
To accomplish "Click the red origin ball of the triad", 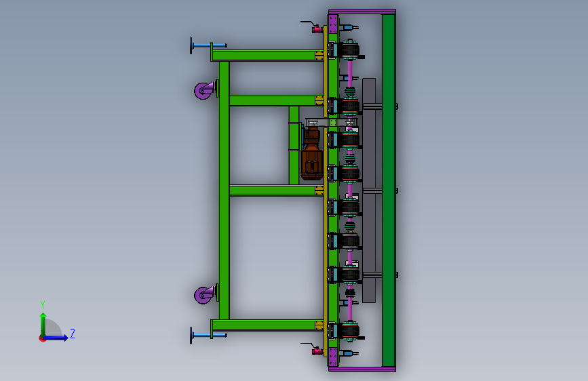I will (42, 338).
